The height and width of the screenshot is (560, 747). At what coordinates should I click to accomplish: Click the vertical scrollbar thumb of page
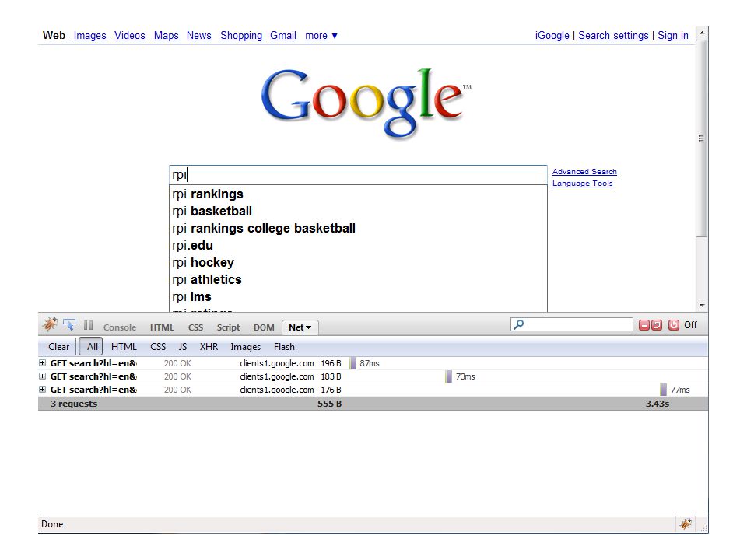(702, 138)
